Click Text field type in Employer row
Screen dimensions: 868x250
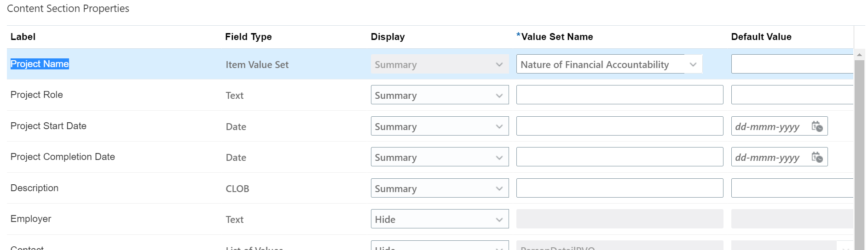point(234,220)
